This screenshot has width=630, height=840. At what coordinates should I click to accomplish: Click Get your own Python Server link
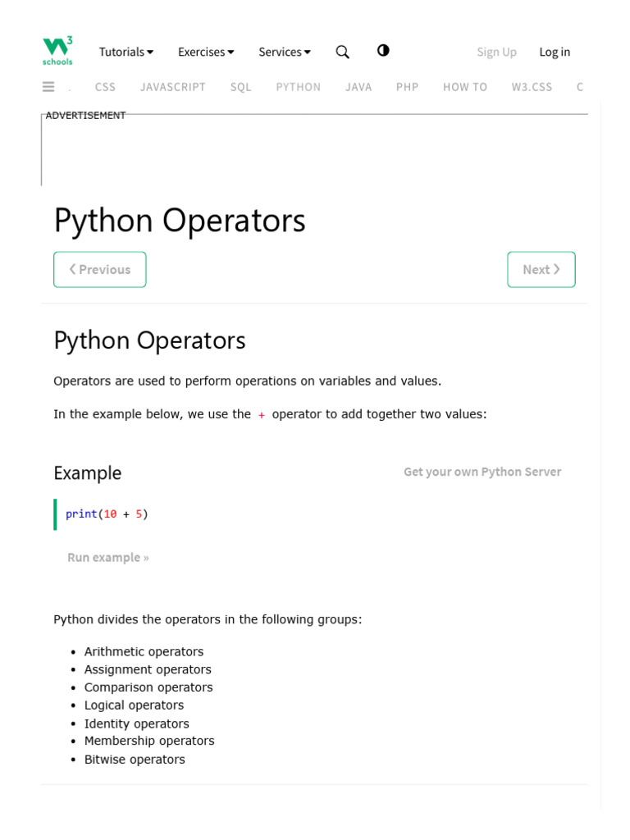(x=482, y=472)
